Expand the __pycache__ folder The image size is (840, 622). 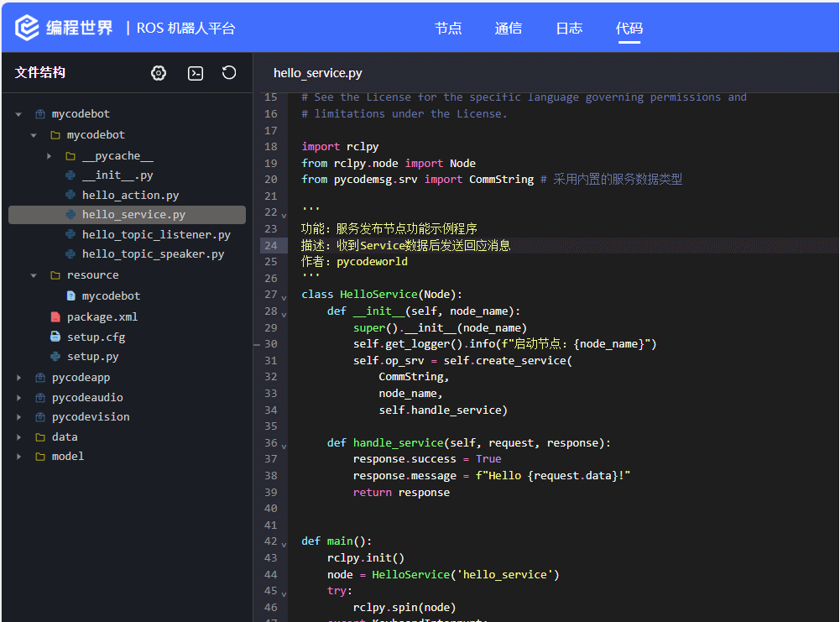click(x=49, y=156)
